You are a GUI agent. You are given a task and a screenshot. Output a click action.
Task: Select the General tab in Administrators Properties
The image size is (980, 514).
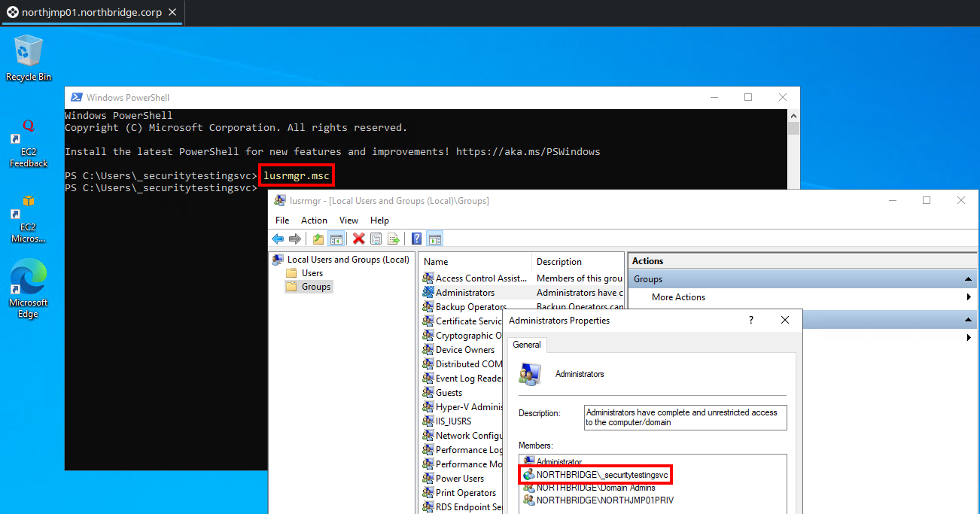pyautogui.click(x=527, y=345)
